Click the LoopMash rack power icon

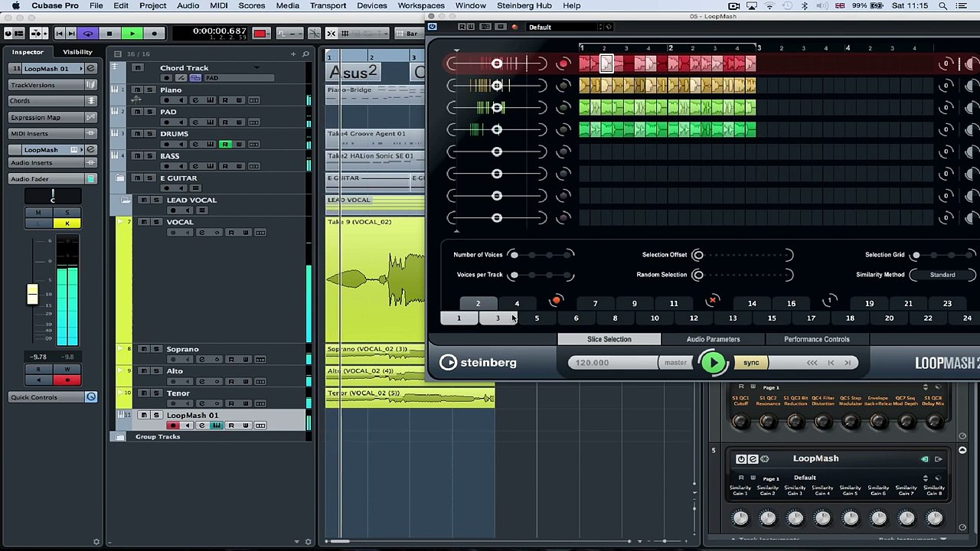point(741,459)
